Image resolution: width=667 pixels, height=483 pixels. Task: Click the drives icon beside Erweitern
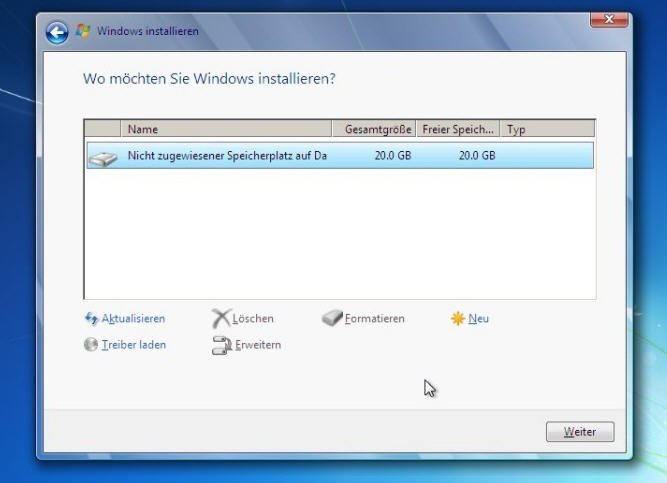click(x=222, y=345)
